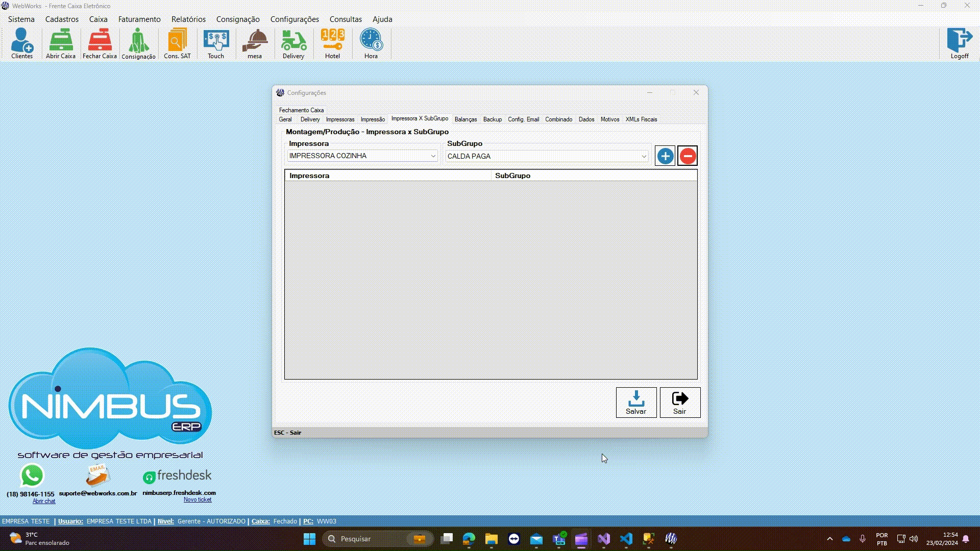Viewport: 980px width, 551px height.
Task: Show hidden system tray icons chevron
Action: tap(829, 539)
